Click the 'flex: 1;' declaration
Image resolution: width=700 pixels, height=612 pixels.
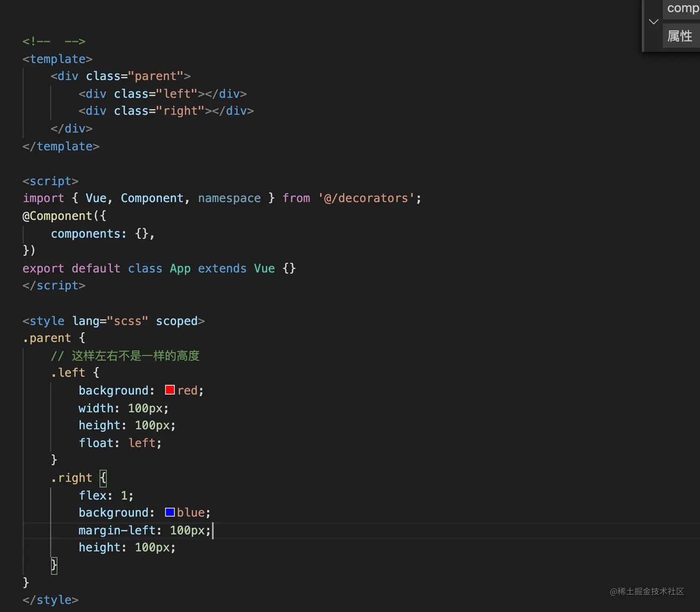106,495
